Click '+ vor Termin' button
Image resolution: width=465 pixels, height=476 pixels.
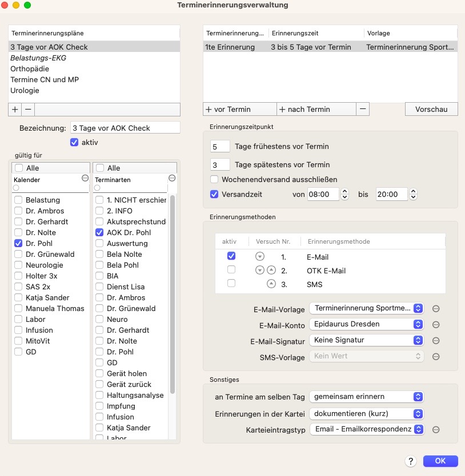pyautogui.click(x=240, y=109)
